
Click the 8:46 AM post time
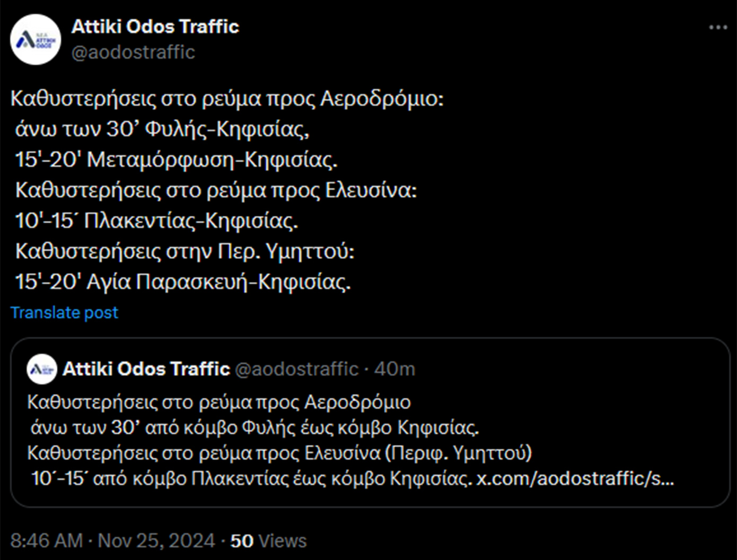47,540
